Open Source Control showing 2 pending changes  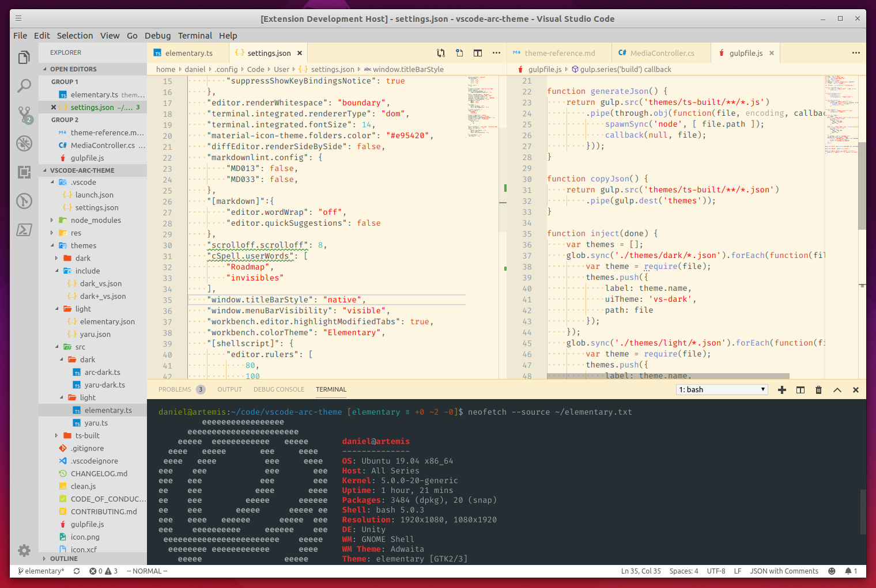[x=24, y=114]
